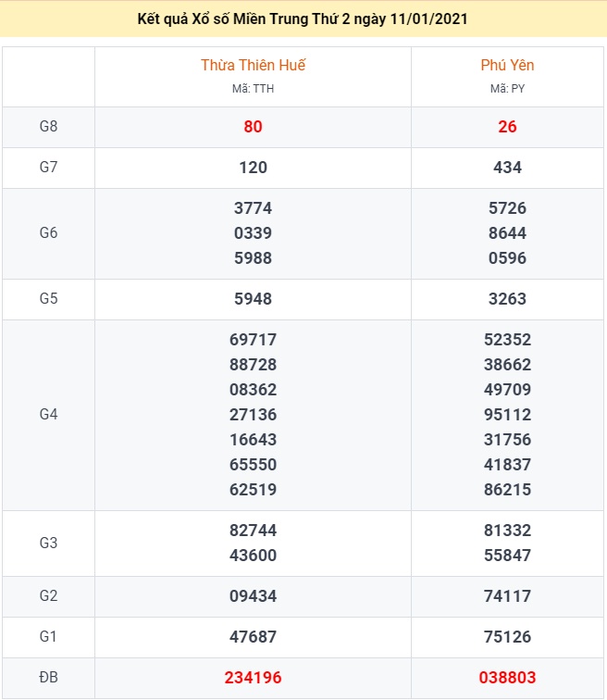Select red G8 number 26
The image size is (607, 700).
(507, 127)
